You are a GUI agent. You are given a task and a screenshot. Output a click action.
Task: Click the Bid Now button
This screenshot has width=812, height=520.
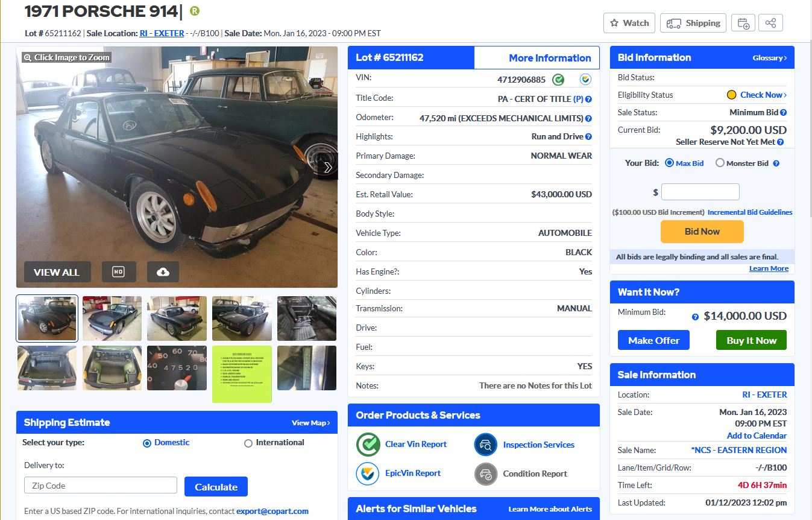[702, 232]
